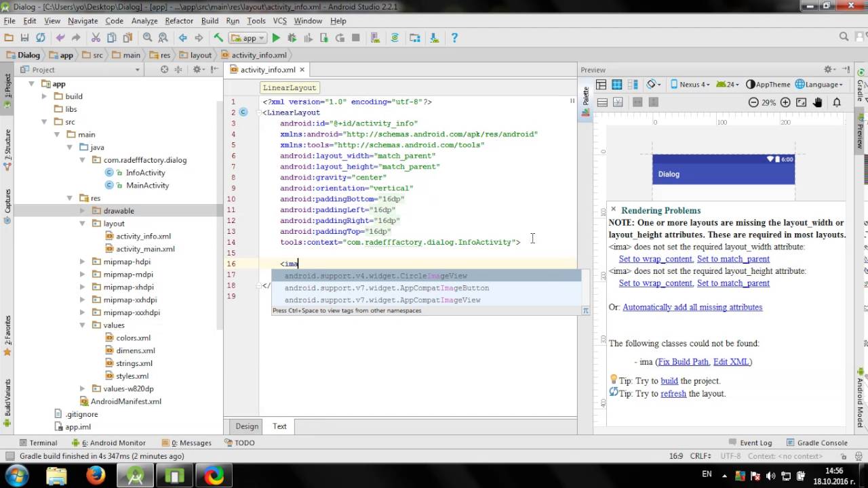Select CircleImageView autocomplete suggestion
This screenshot has width=868, height=488.
[426, 276]
